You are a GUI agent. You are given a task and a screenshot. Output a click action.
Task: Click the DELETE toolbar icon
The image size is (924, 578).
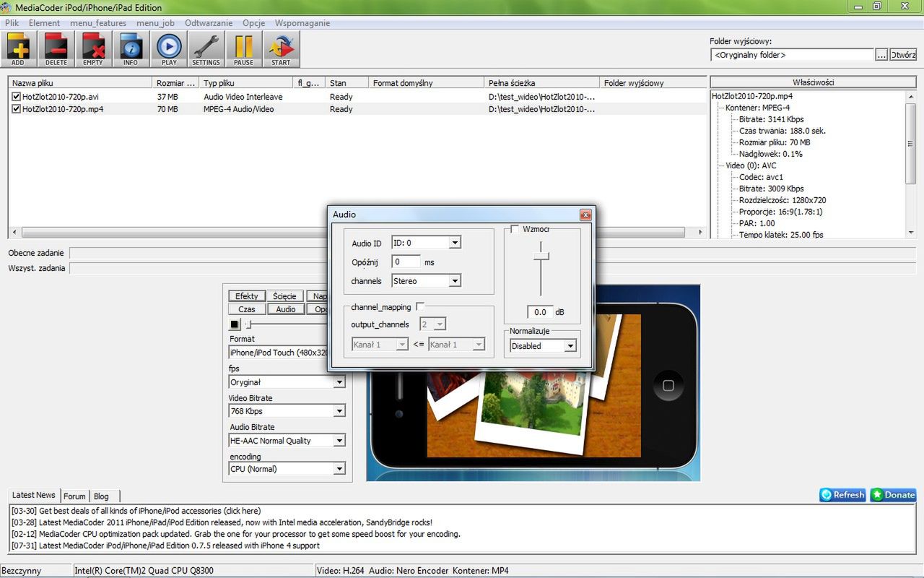pos(56,49)
